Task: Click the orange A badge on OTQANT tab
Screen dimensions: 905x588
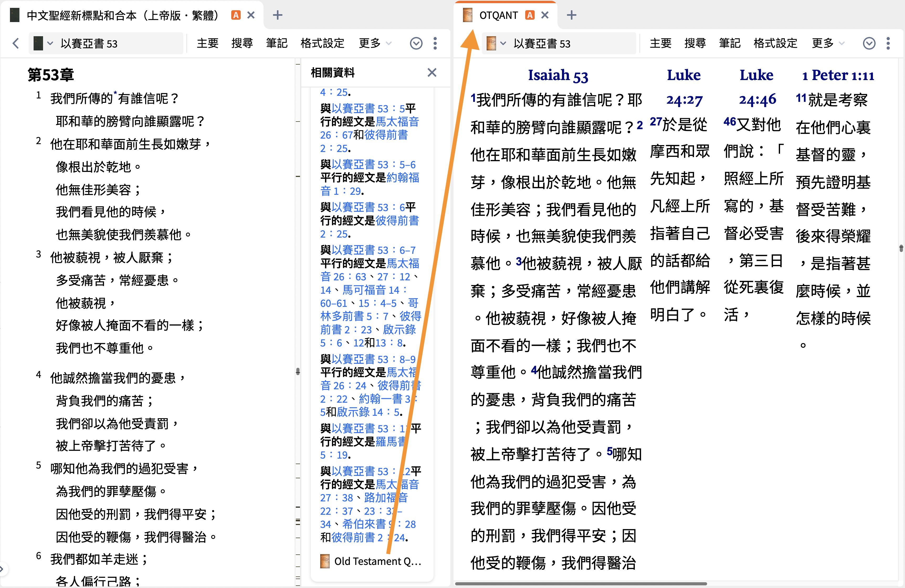Action: [530, 15]
